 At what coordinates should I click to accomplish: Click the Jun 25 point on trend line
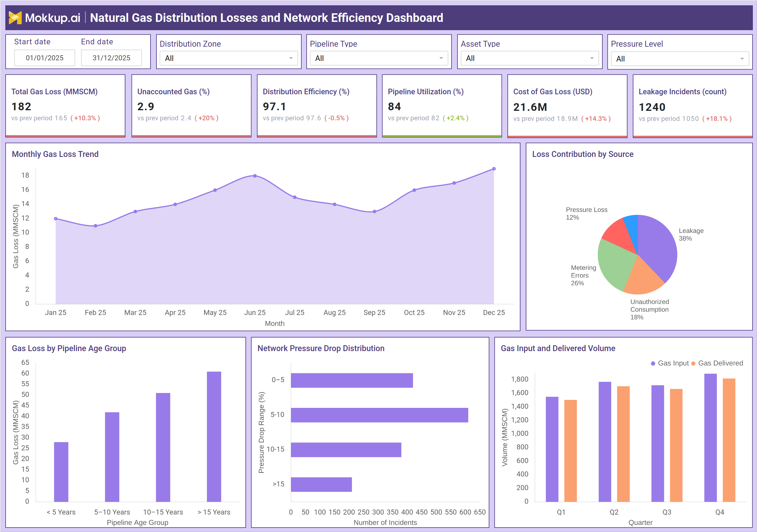[x=255, y=176]
